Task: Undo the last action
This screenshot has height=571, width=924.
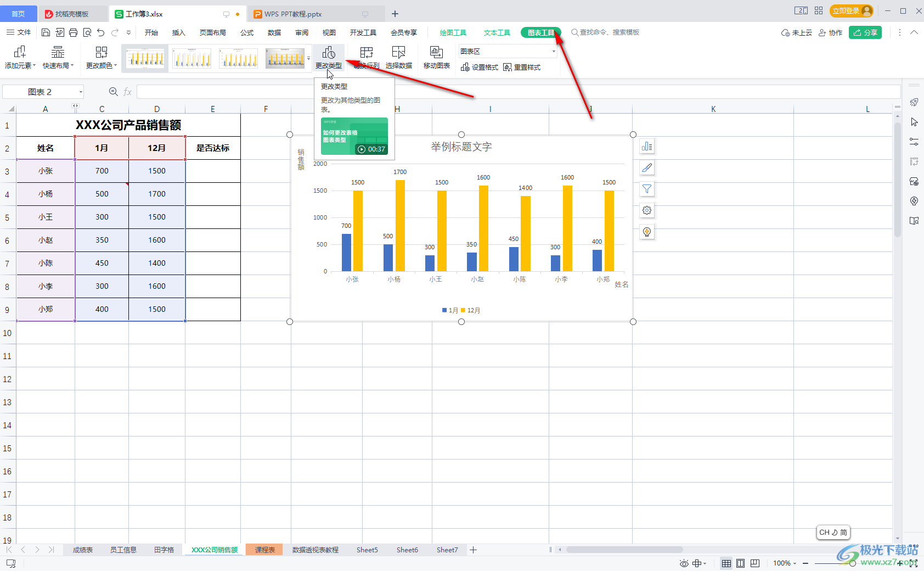Action: point(100,33)
